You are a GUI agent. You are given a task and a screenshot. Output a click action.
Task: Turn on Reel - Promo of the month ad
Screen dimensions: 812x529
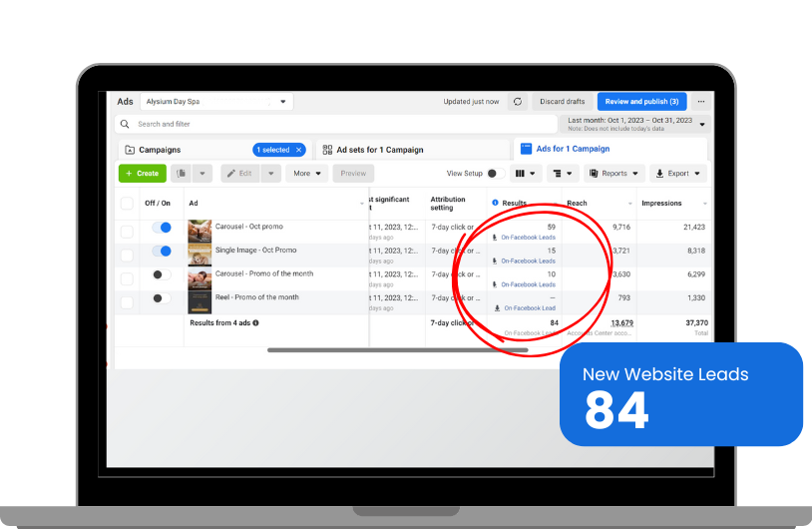tap(162, 298)
